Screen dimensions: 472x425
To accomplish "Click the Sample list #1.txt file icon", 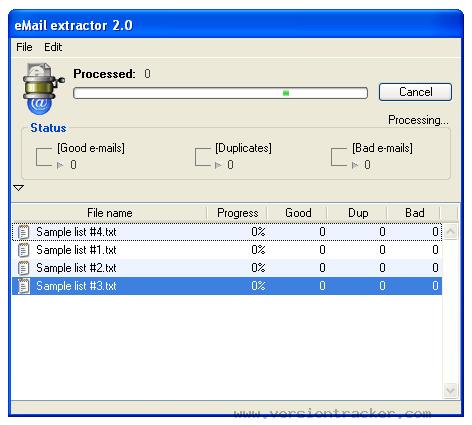I will (23, 250).
